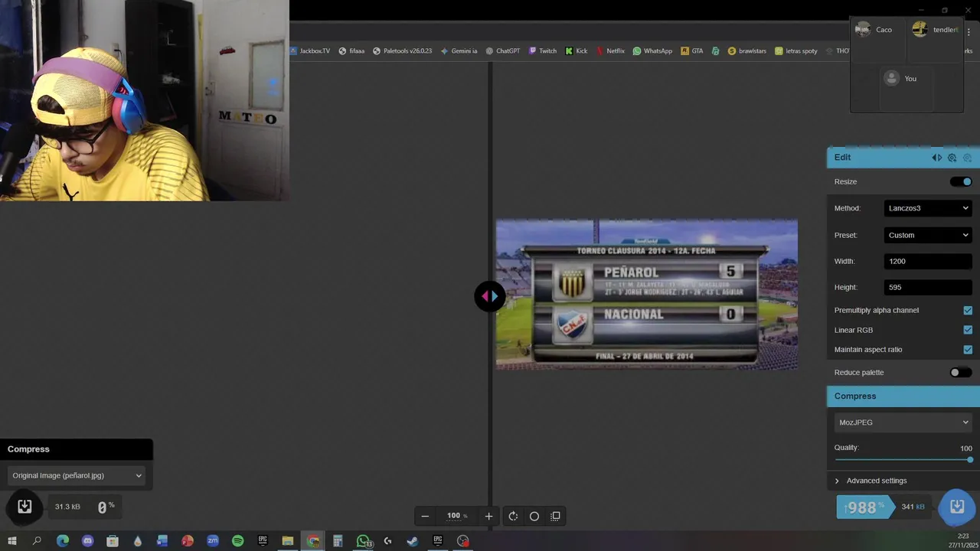Zoom in with the plus button
This screenshot has height=551, width=980.
pyautogui.click(x=488, y=516)
